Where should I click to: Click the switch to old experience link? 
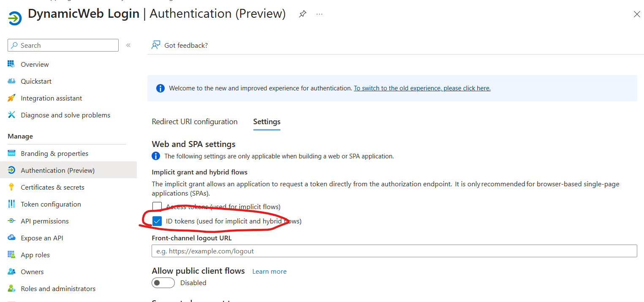click(x=422, y=88)
